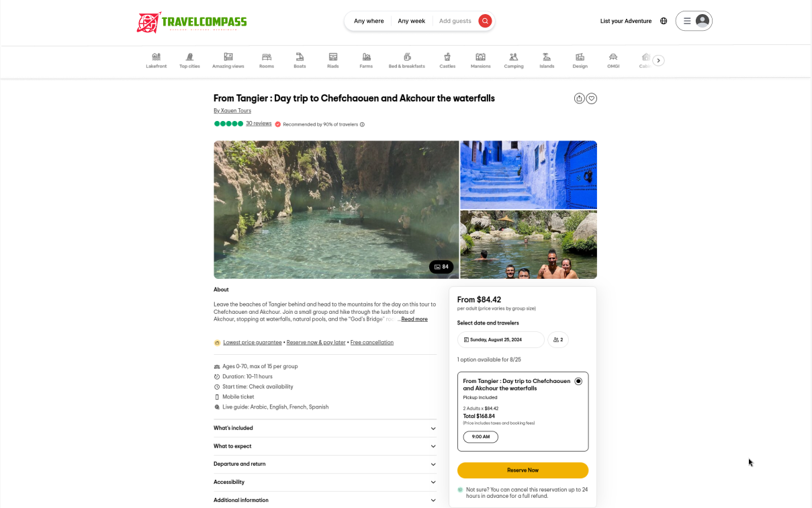Click the recommendation info icon
812x508 pixels.
pos(363,124)
